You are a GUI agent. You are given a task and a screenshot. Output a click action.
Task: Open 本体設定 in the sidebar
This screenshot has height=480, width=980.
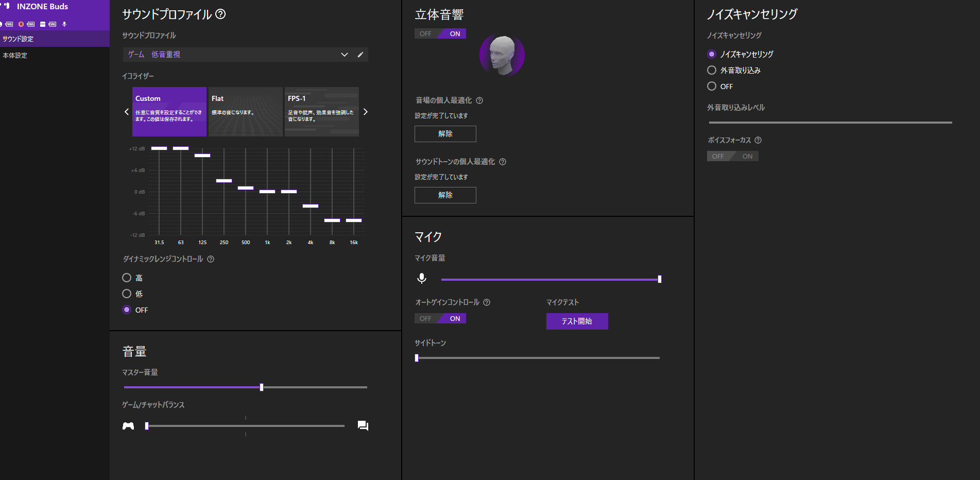click(15, 55)
